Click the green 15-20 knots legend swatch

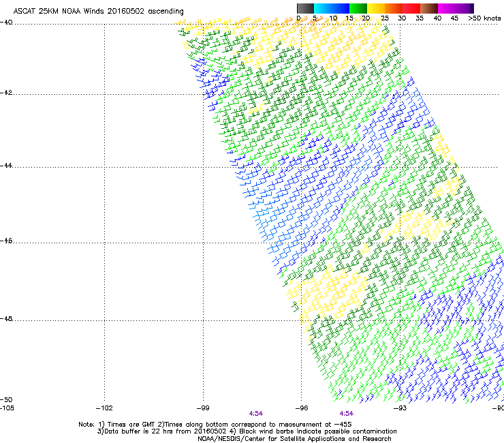(x=358, y=8)
